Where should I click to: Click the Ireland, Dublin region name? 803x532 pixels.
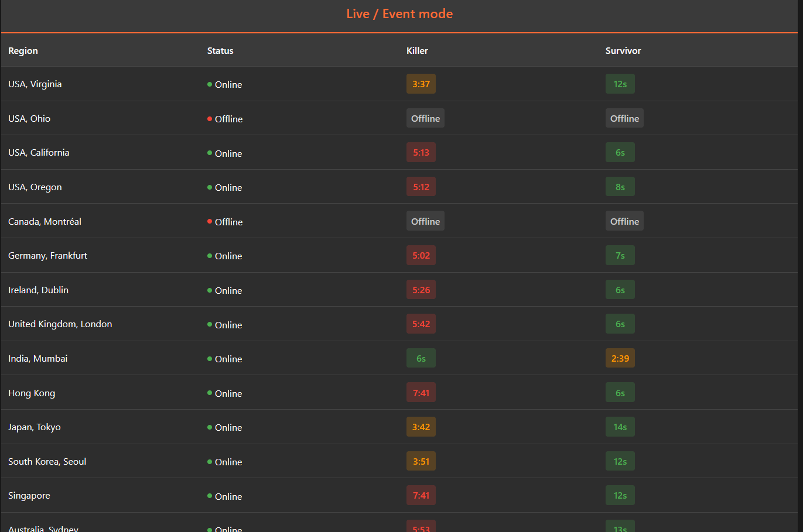[38, 290]
